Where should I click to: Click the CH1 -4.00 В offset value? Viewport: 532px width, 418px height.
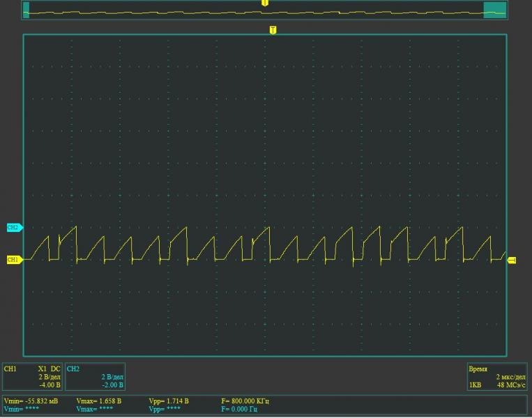tap(50, 385)
